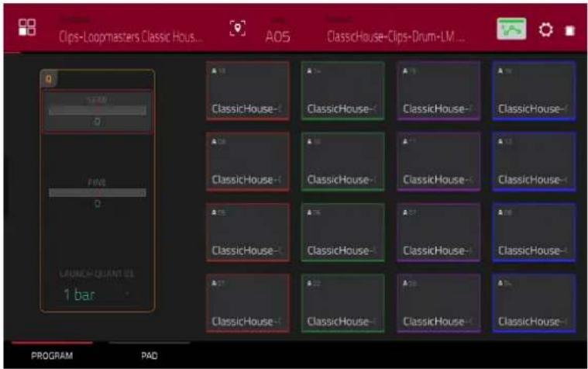Image resolution: width=588 pixels, height=369 pixels.
Task: Select purple pad 11 in second row
Action: tap(438, 162)
